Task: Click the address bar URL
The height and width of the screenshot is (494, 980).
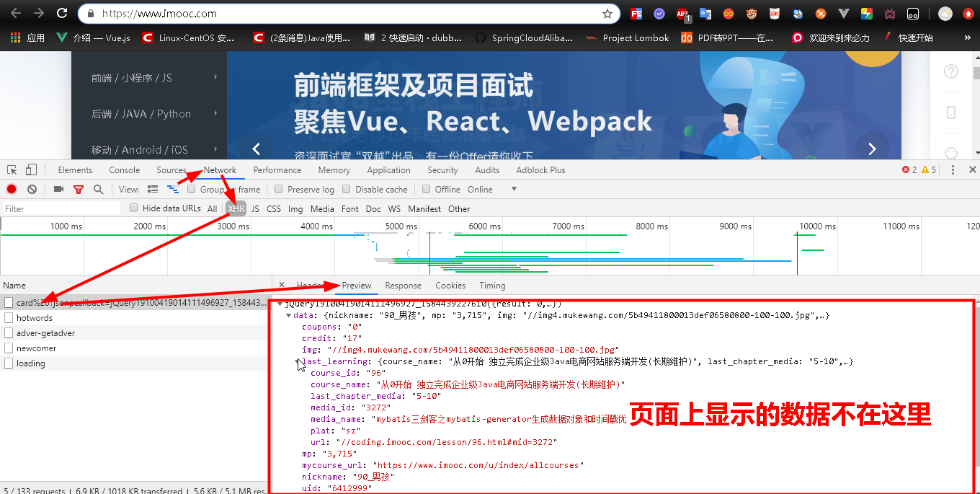Action: (159, 13)
